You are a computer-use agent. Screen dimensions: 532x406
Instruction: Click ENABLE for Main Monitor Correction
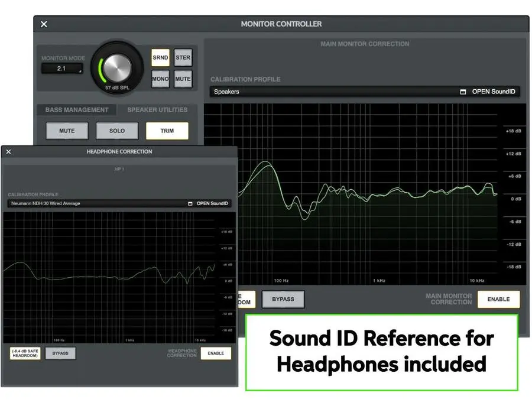click(x=498, y=299)
